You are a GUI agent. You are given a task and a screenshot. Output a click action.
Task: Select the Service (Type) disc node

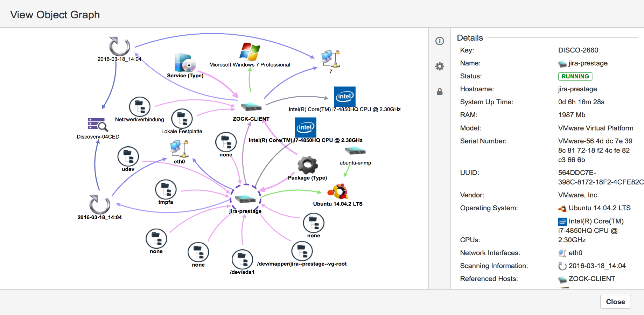coord(185,63)
